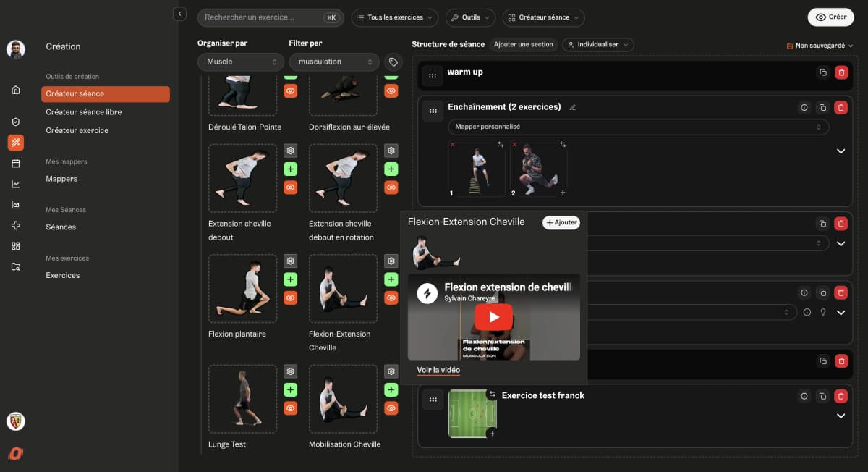Screen dimensions: 868x472
Task: Follow the Voir la vidéo link
Action: [438, 370]
